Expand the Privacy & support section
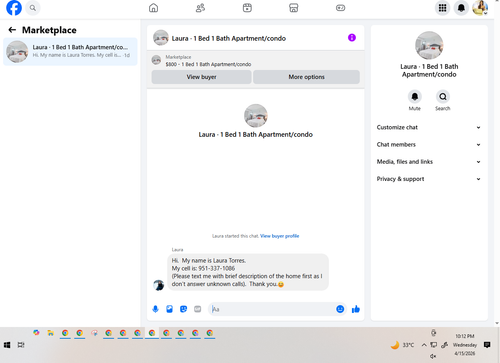The image size is (500, 363). point(429,179)
